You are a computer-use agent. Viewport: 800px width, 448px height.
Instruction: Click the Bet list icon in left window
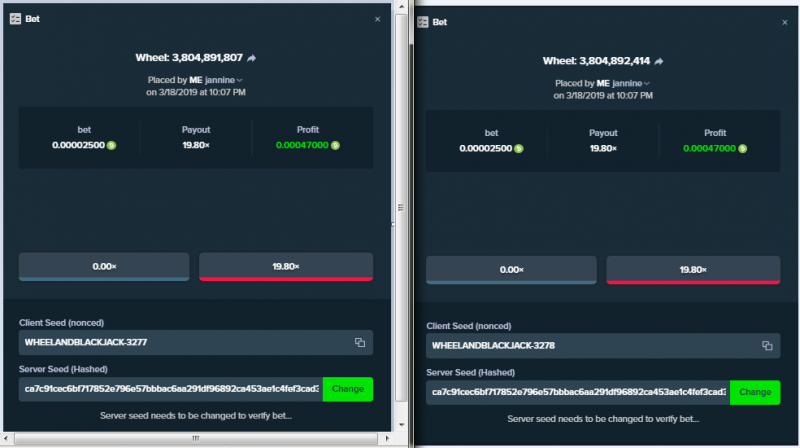[15, 19]
